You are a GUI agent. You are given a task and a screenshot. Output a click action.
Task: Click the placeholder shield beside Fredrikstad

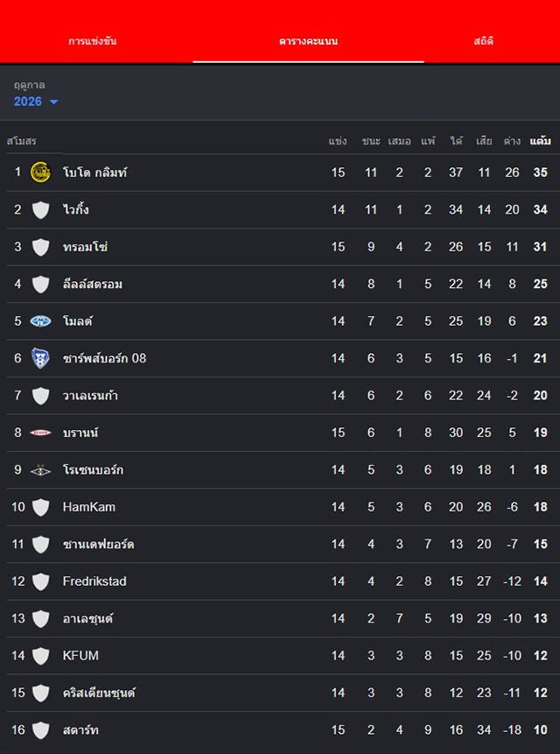click(x=40, y=581)
